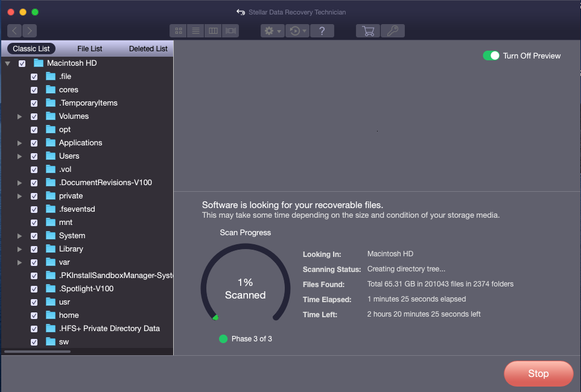Click the .PKInstallSandboxManager folder icon

coord(51,275)
